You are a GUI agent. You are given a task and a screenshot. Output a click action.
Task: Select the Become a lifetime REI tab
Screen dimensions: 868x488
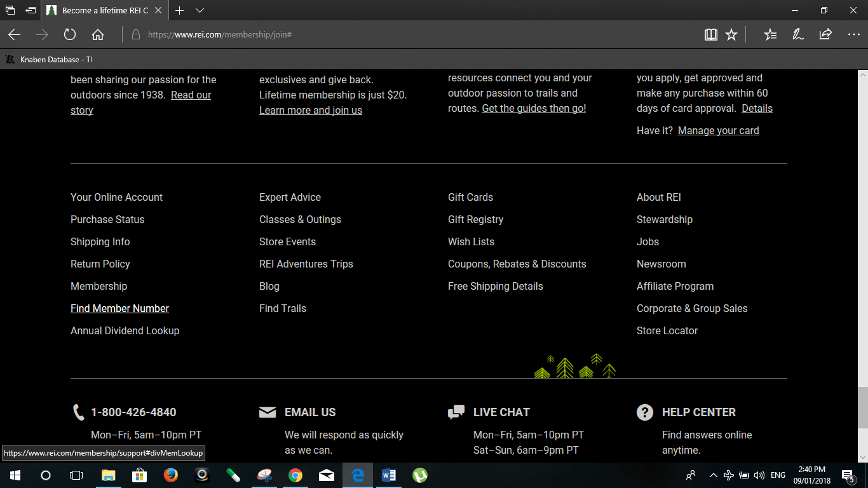[x=105, y=10]
